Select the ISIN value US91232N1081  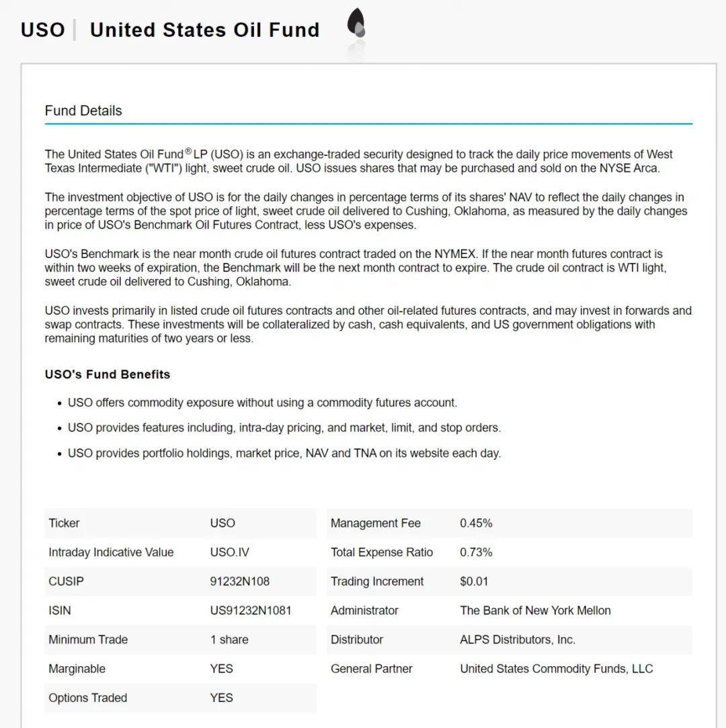click(x=250, y=610)
